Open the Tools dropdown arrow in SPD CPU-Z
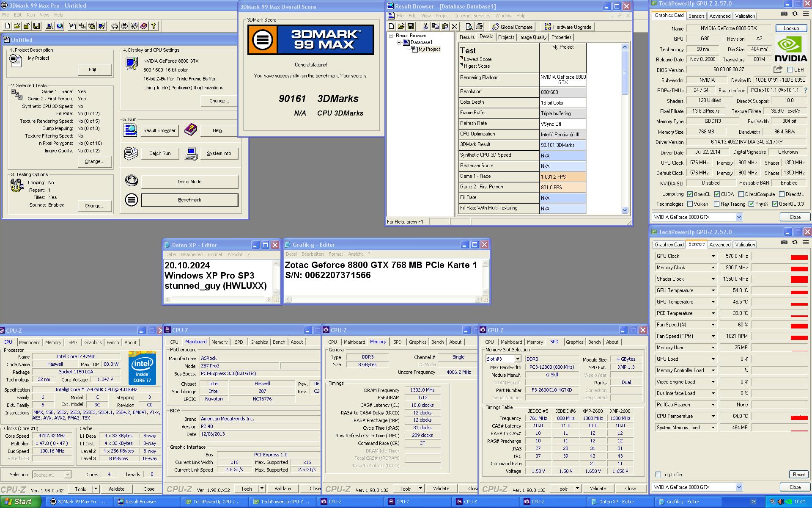 pos(577,489)
